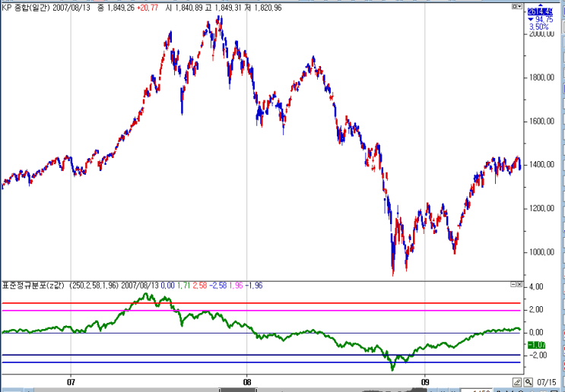
Task: Click the magnifier zoom icon
Action: pos(528,382)
